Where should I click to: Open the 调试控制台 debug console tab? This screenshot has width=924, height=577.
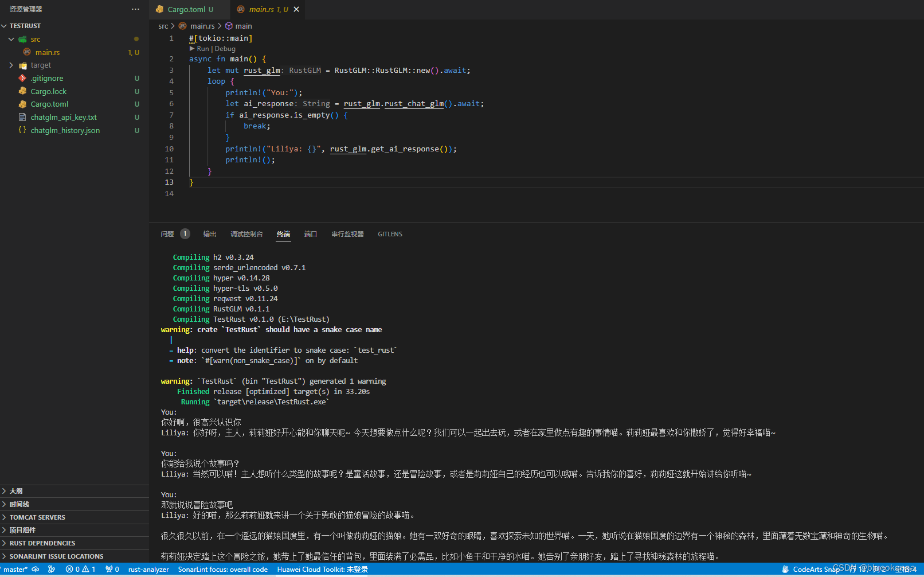pos(246,234)
